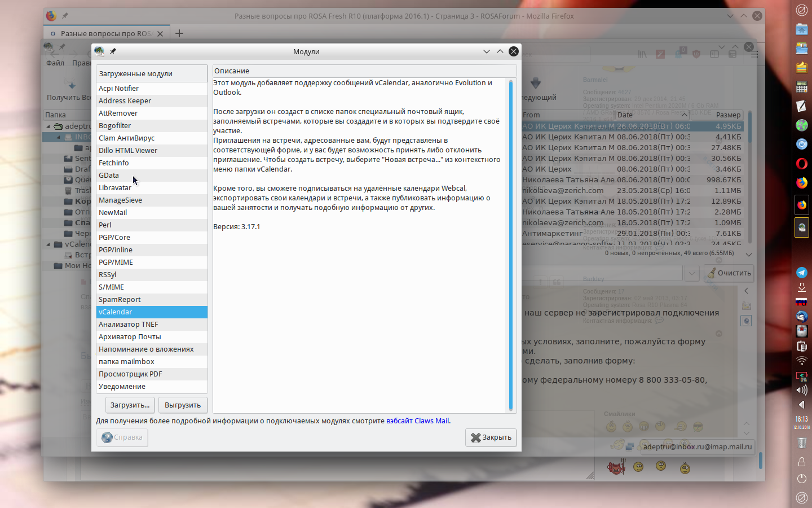Unload module with the Выгрузить button

click(x=183, y=405)
